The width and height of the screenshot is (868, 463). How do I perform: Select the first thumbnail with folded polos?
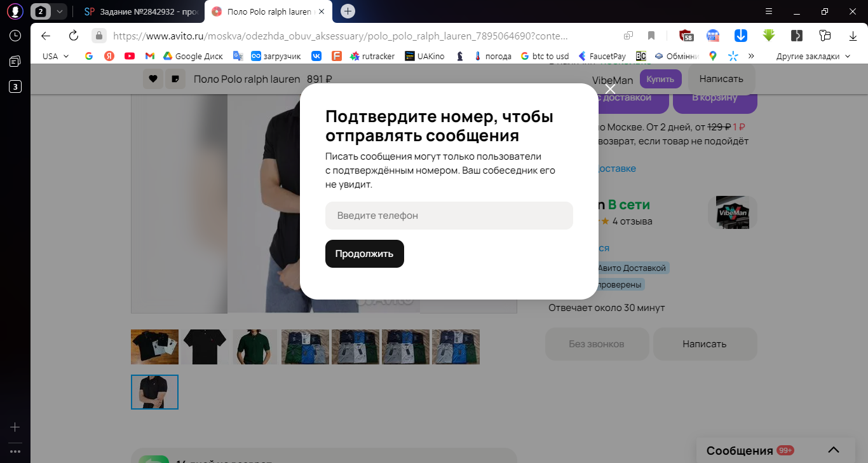pyautogui.click(x=154, y=347)
